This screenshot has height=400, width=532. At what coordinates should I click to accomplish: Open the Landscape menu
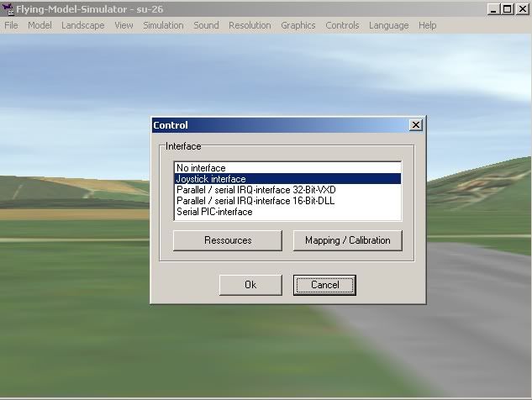(x=83, y=25)
